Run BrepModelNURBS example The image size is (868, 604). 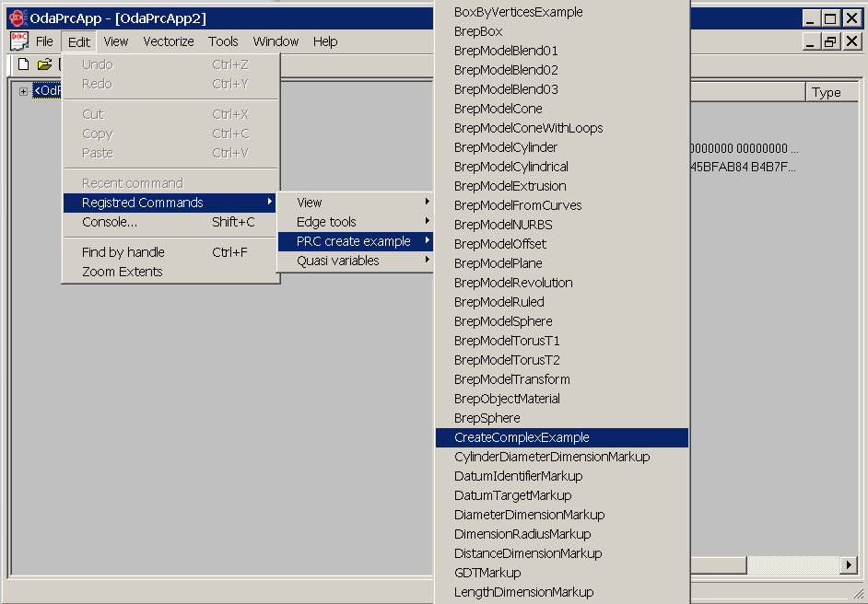click(x=562, y=225)
